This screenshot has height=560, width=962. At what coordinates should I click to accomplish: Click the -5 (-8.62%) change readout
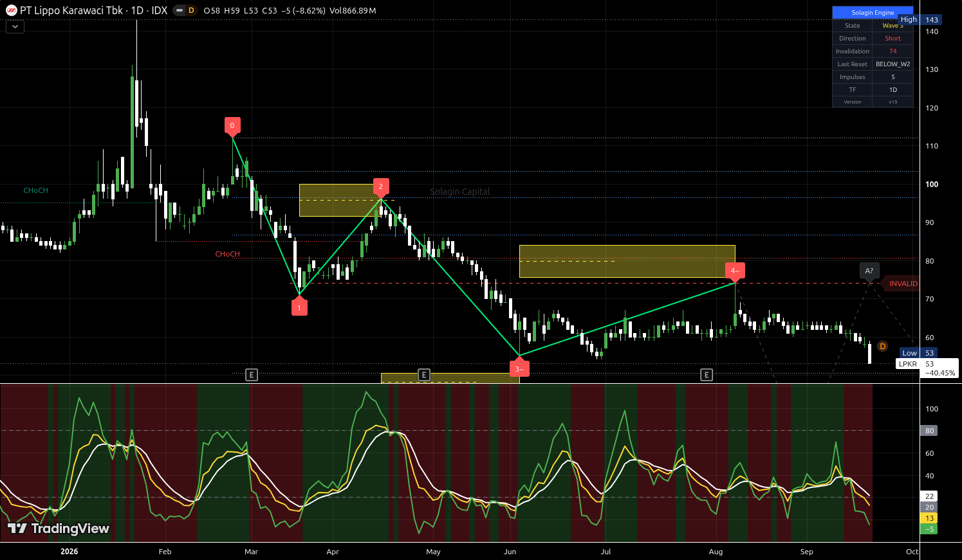tap(303, 10)
